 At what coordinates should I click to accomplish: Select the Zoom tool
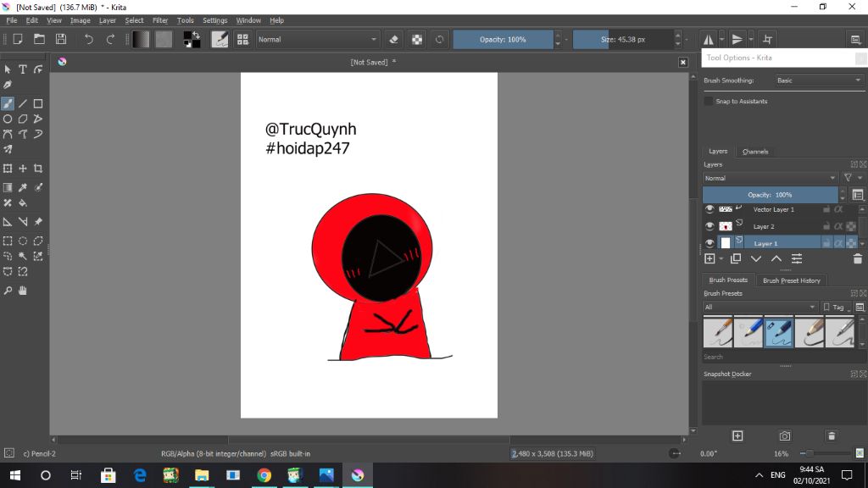[x=8, y=291]
